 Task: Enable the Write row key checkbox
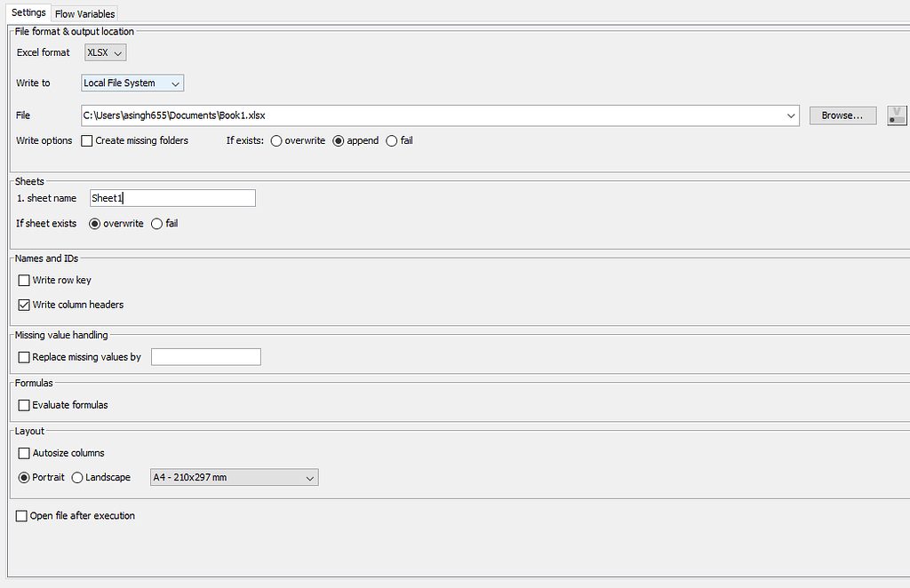tap(24, 281)
